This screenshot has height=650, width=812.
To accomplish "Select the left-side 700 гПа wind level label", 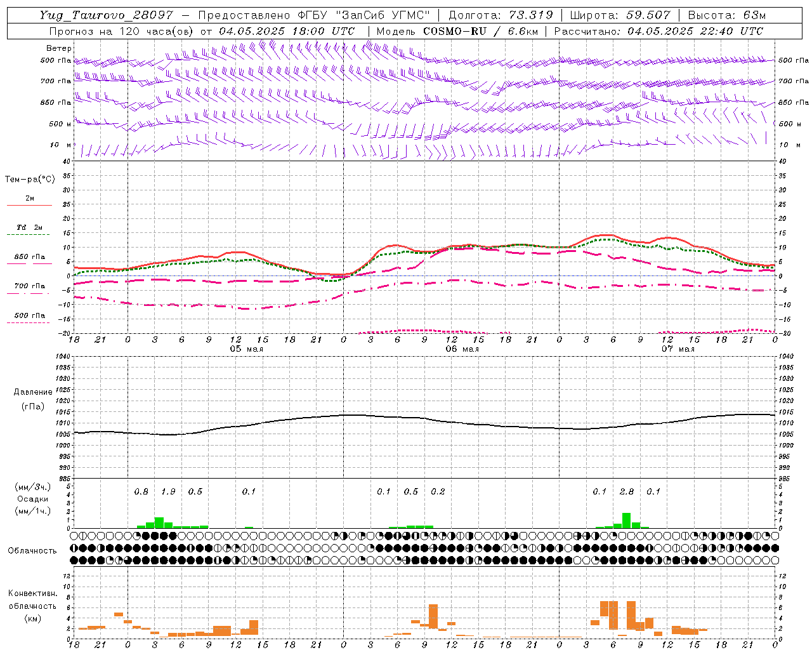I will [56, 81].
